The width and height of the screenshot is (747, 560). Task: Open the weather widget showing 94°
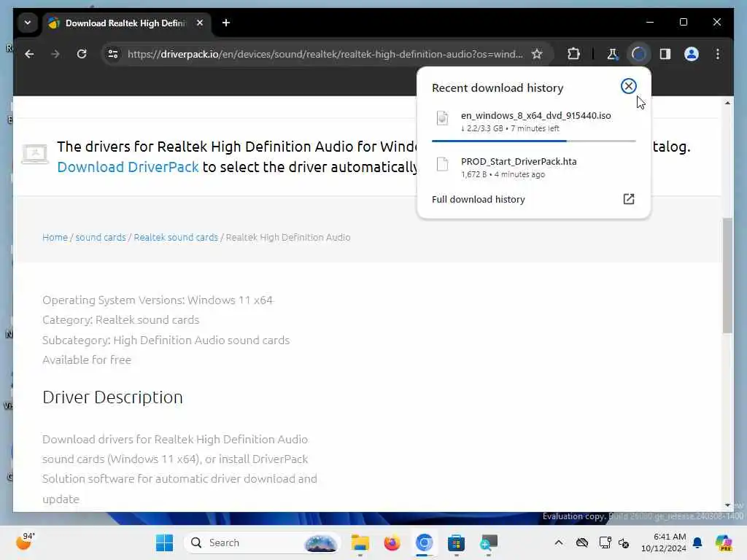point(25,542)
